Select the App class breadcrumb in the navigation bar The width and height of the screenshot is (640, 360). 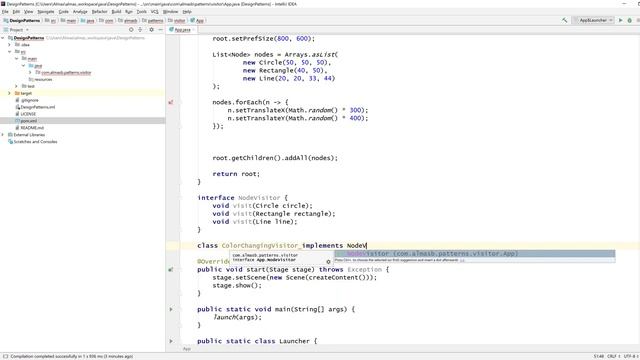click(x=197, y=20)
